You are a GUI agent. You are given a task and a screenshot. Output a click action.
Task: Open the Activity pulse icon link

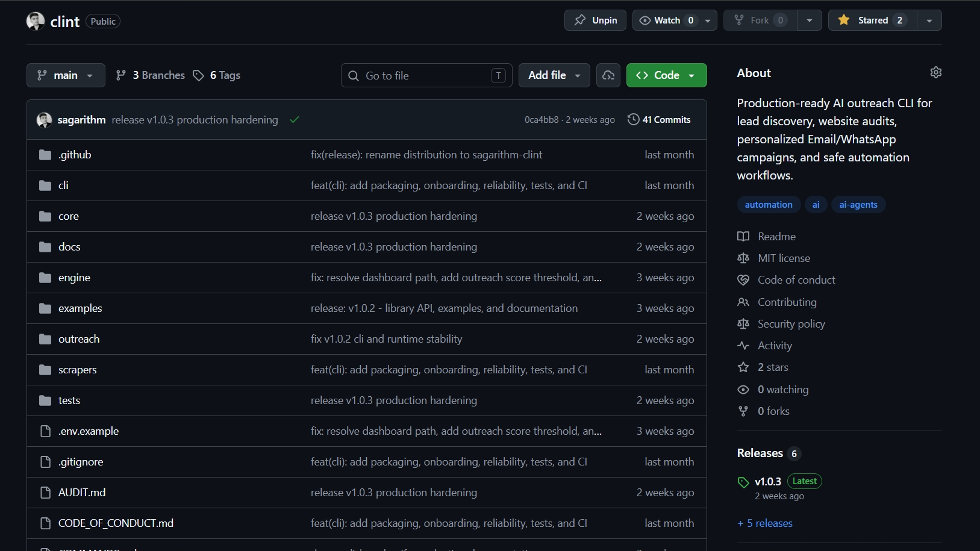coord(743,346)
